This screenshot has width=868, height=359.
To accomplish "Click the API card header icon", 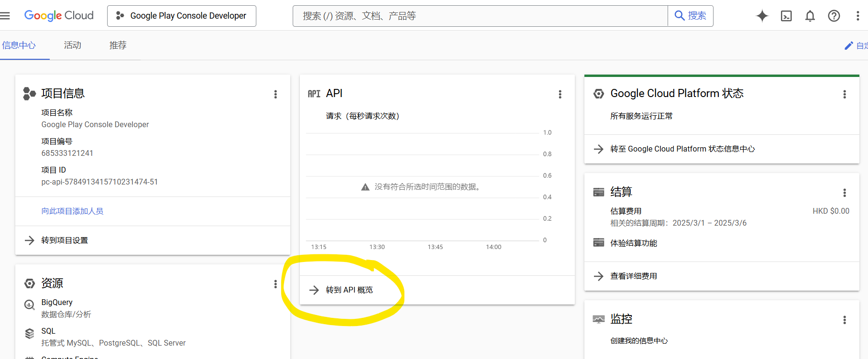I will tap(314, 94).
